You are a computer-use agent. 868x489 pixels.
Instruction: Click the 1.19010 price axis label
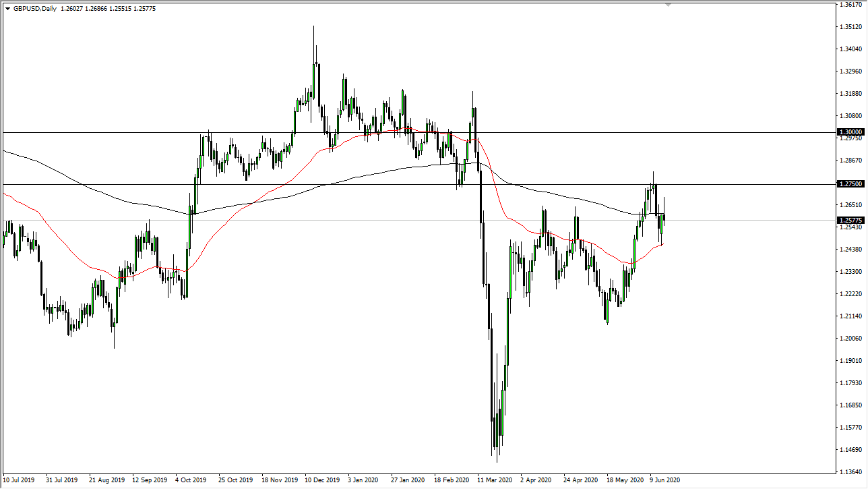850,361
